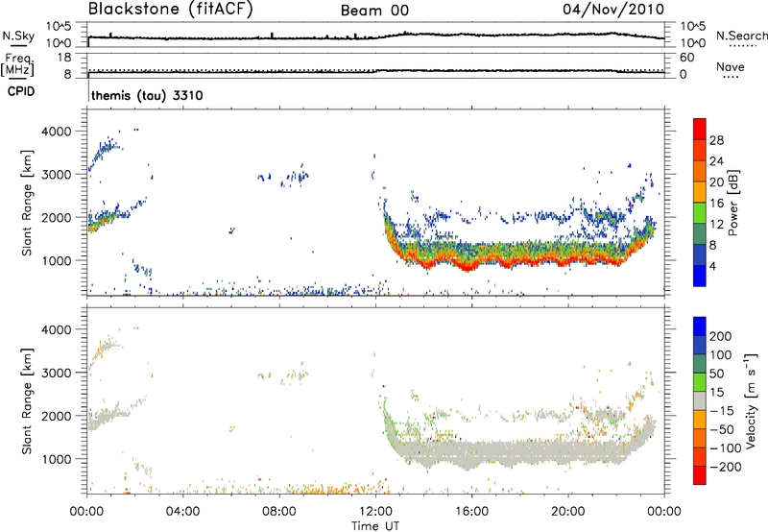Click the date "04/Nov/2010"
The height and width of the screenshot is (532, 768).
(613, 10)
